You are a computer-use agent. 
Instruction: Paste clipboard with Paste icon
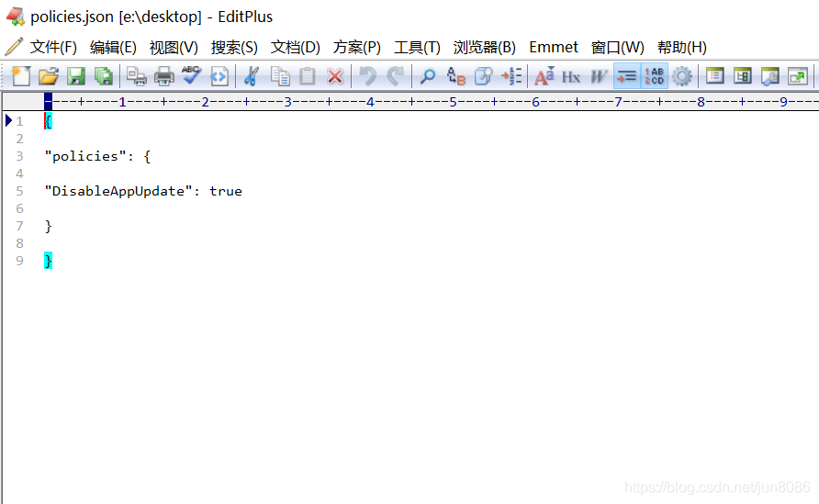[x=307, y=76]
